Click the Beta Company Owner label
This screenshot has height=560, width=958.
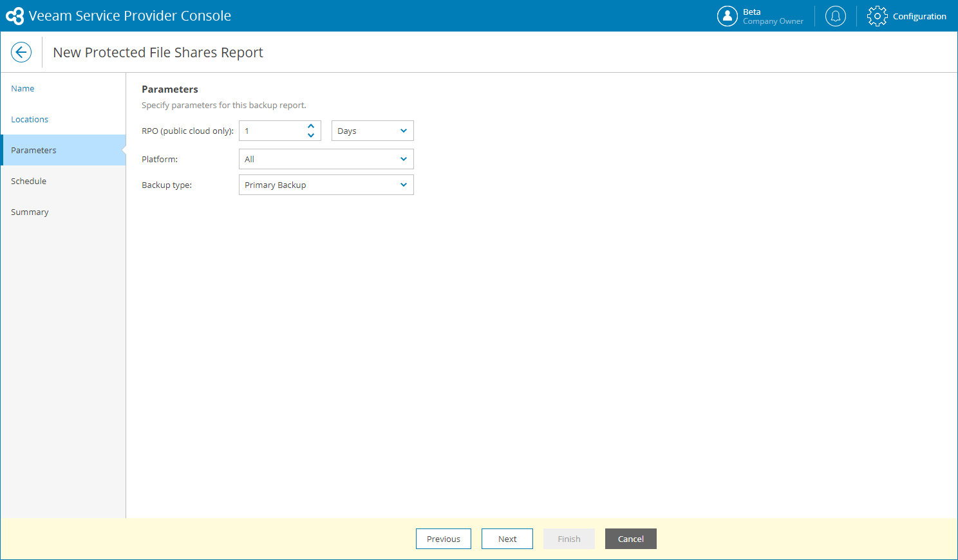click(773, 16)
